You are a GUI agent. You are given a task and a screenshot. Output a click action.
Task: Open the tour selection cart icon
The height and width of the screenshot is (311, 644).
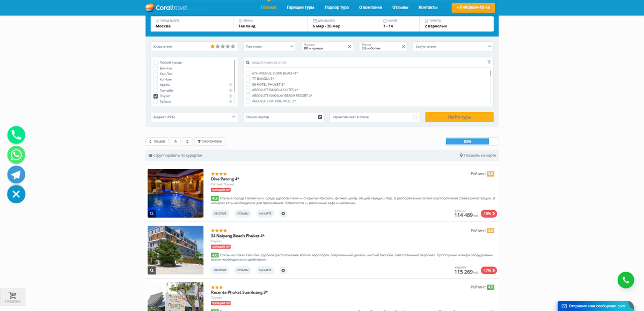pos(12,295)
